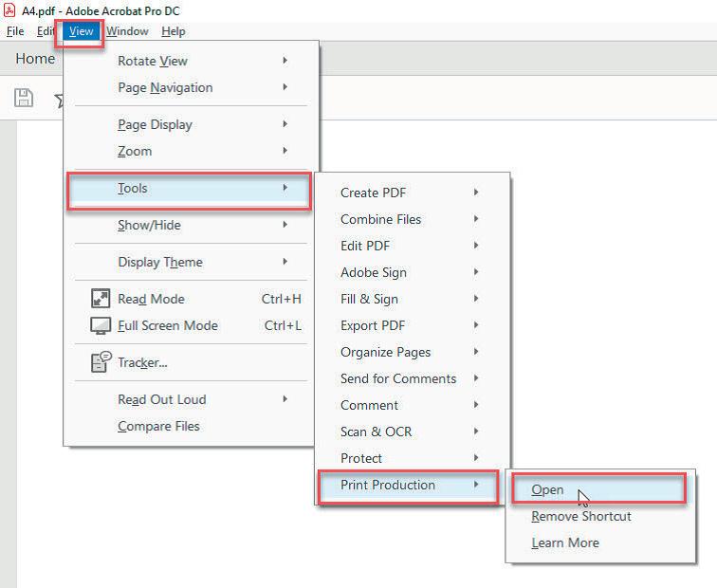
Task: Select Compare Files menu entry
Action: click(190, 426)
